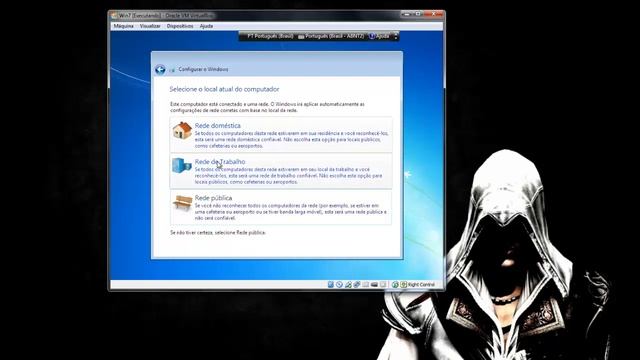This screenshot has height=360, width=640.
Task: Click the display capture status icon
Action: pos(374,284)
